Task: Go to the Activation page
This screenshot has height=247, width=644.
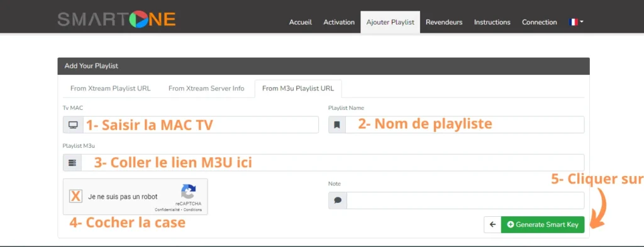Action: click(x=339, y=22)
